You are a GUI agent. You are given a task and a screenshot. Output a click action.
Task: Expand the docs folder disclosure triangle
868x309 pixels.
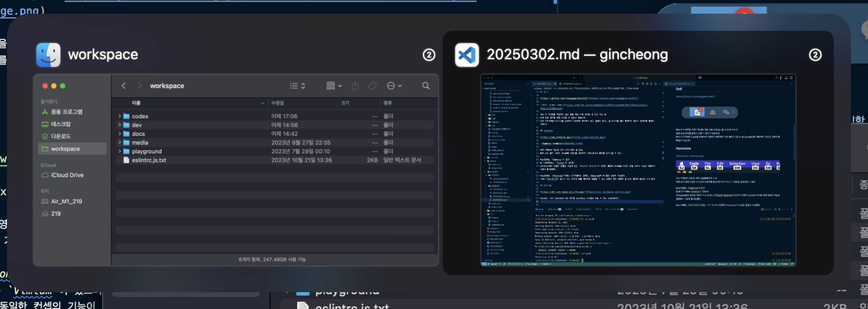pos(120,134)
